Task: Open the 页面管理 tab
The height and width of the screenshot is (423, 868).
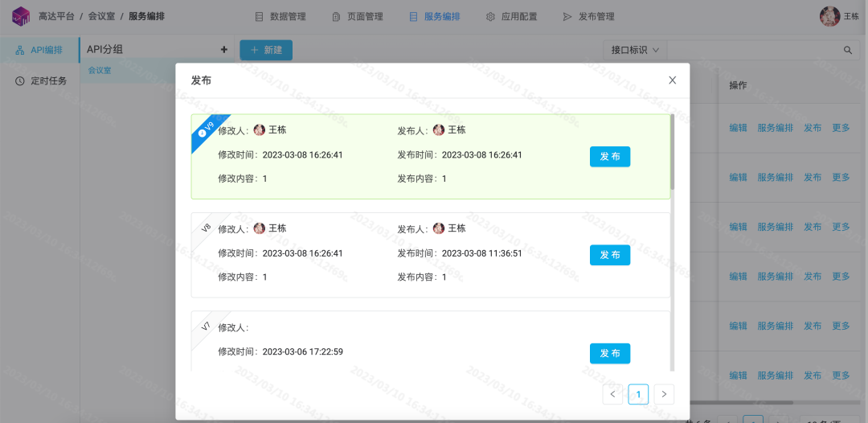Action: pyautogui.click(x=358, y=17)
